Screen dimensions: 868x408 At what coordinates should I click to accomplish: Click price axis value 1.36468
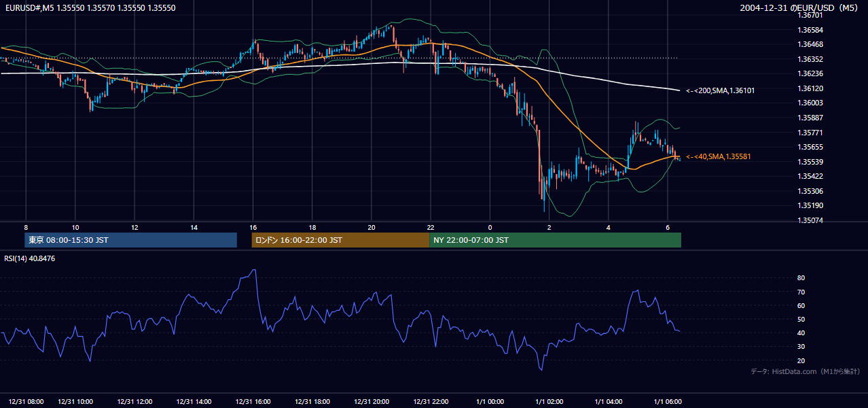810,44
